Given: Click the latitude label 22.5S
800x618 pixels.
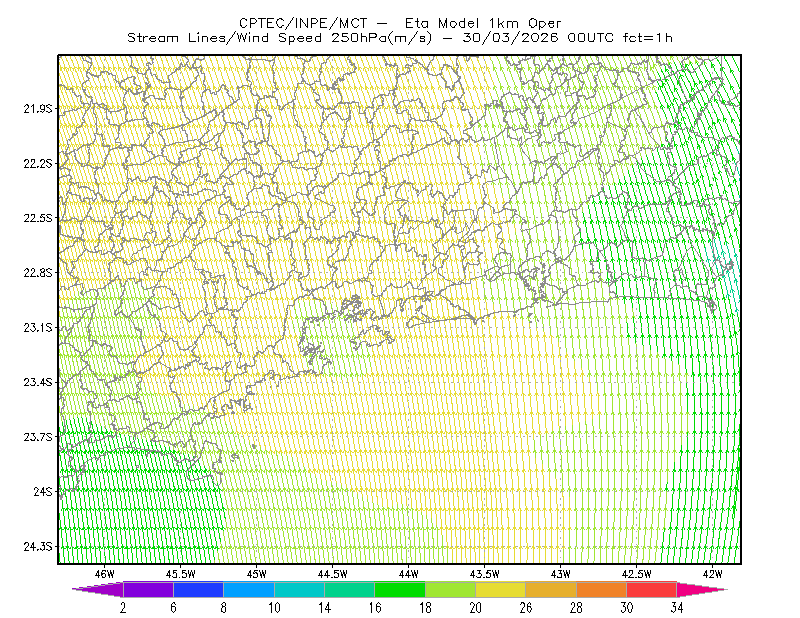Looking at the screenshot, I should click(38, 218).
